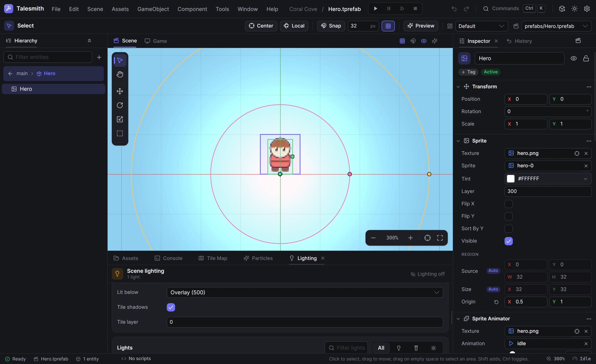Click the pause playback button

[389, 9]
